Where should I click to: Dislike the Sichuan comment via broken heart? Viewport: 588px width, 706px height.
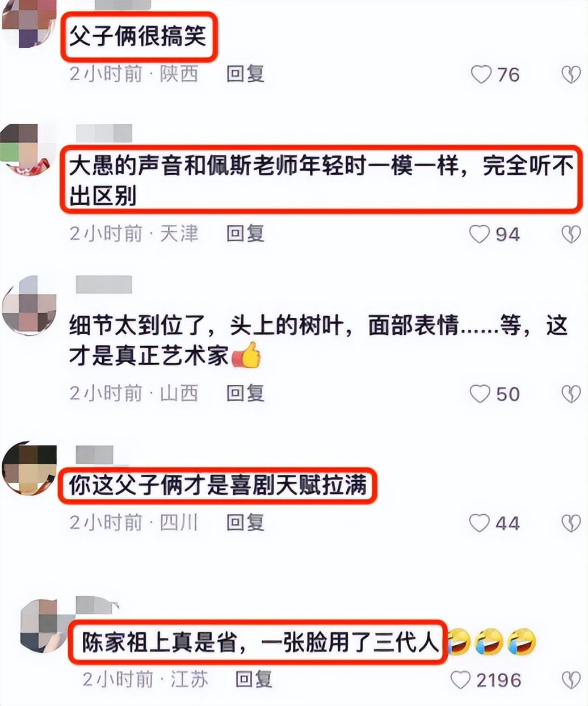(x=571, y=523)
